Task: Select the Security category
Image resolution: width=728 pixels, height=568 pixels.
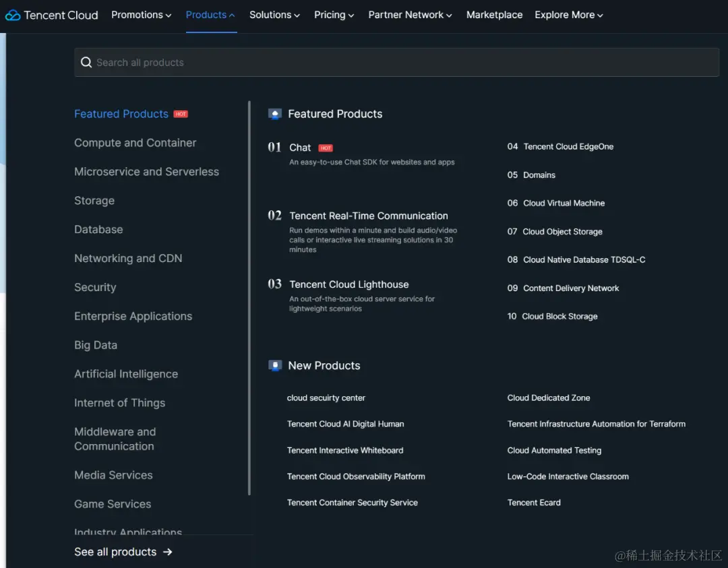Action: click(x=95, y=287)
